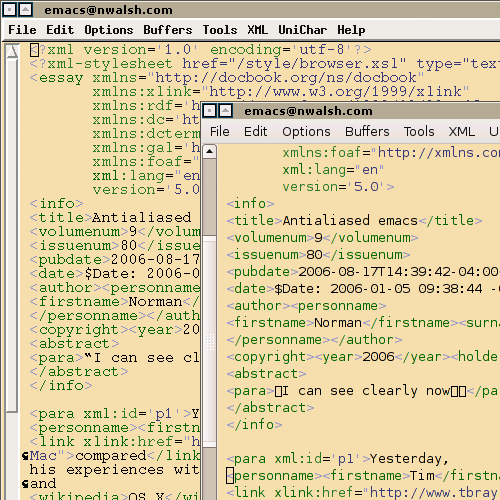Open XML menu in back emacs window
The width and height of the screenshot is (500, 500).
(x=257, y=30)
